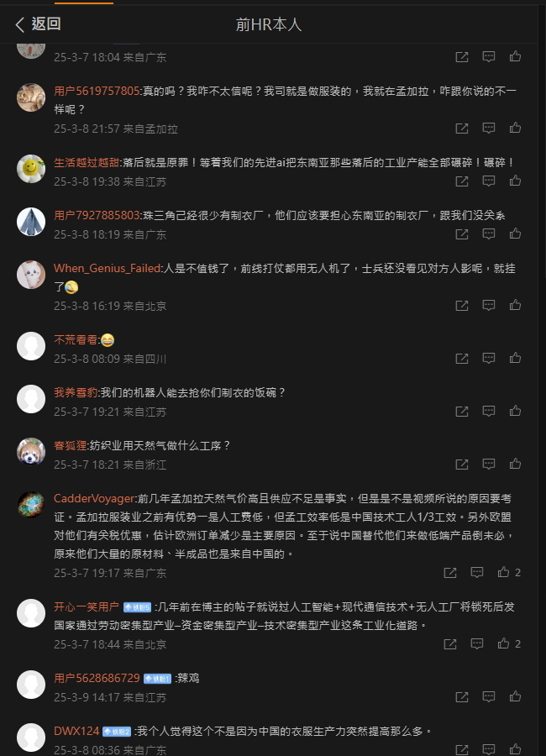The width and height of the screenshot is (546, 756).
Task: Open 生活越过越甜's smiley avatar
Action: coord(31,169)
